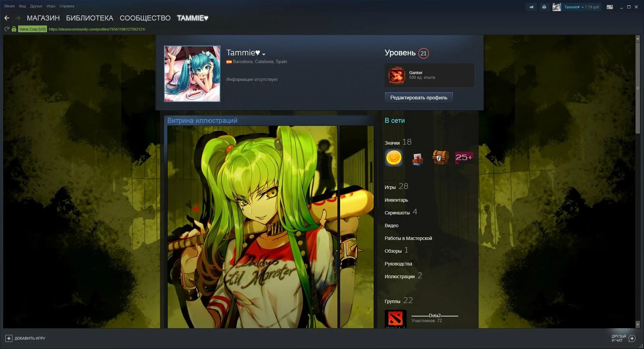Open the Игры menu
The width and height of the screenshot is (644, 349).
(x=51, y=6)
